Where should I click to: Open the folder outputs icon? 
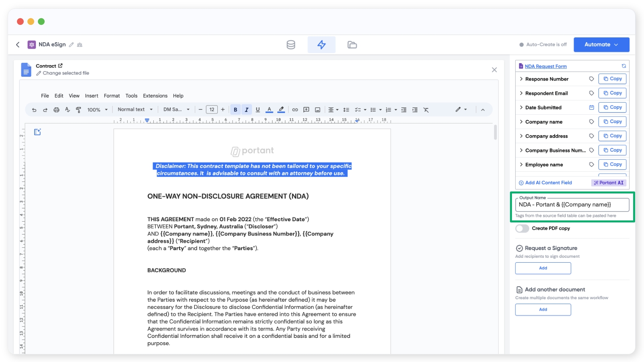click(352, 45)
